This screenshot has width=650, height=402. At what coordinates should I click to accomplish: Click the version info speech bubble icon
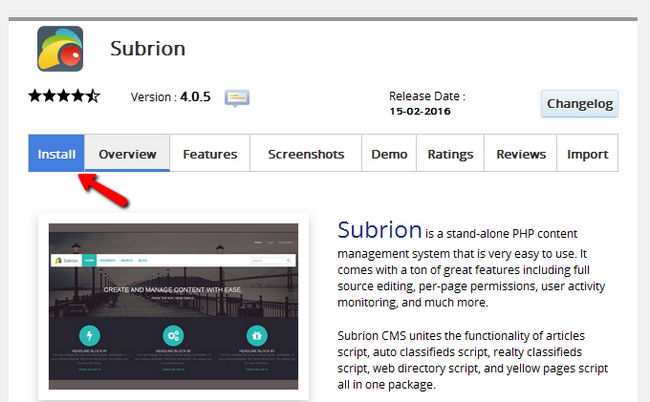tap(237, 98)
